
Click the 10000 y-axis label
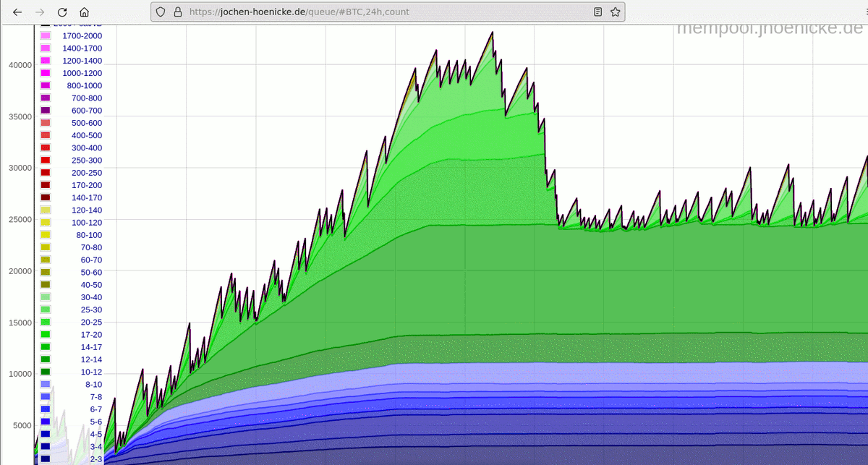click(x=20, y=373)
